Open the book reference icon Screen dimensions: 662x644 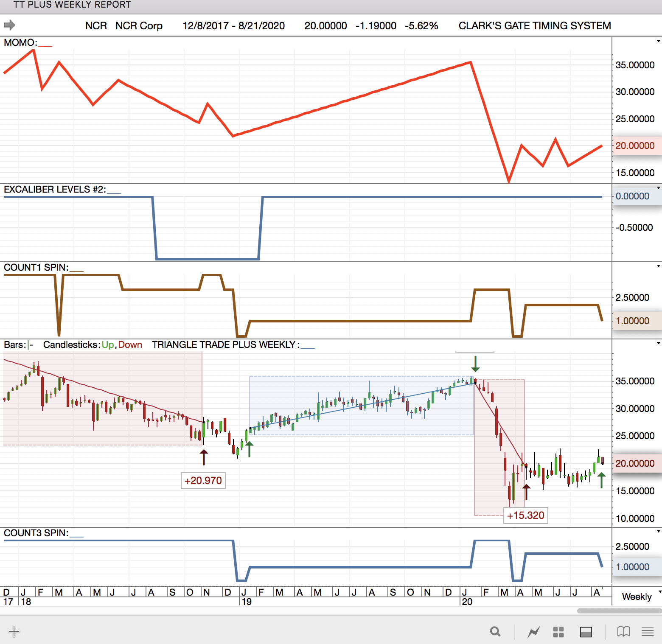(x=624, y=632)
